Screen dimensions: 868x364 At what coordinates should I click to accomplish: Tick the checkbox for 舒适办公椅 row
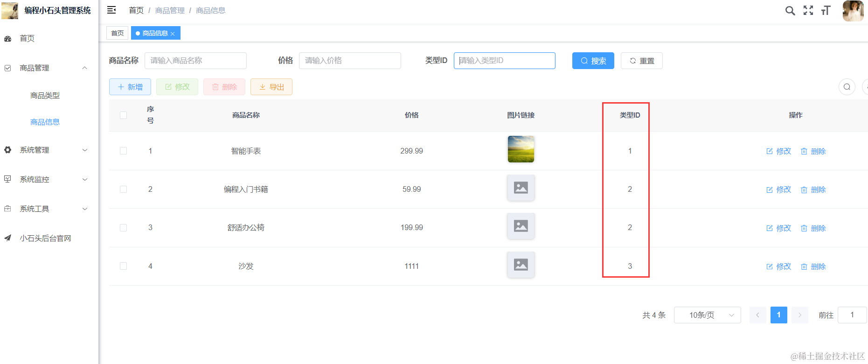(123, 228)
